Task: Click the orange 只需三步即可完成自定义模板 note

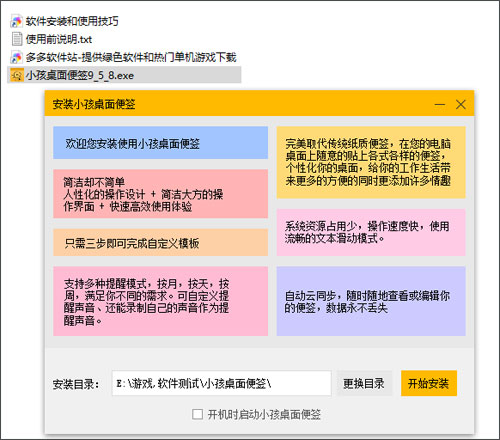Action: tap(160, 242)
